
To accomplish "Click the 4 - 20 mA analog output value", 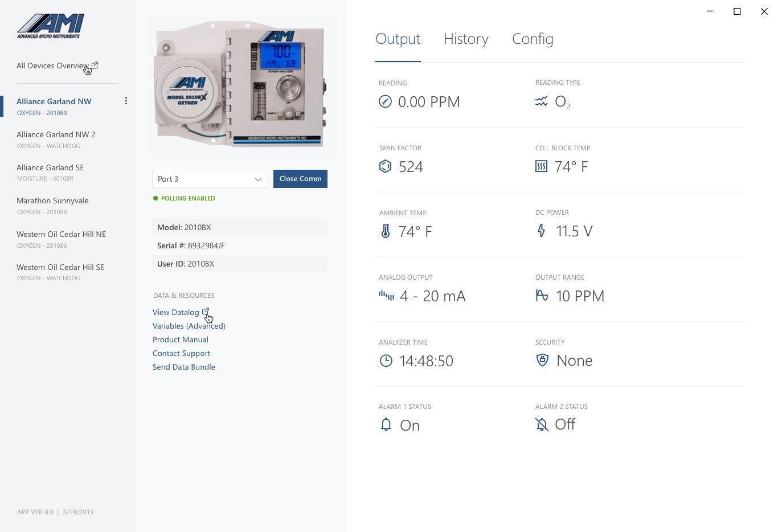I will 433,296.
